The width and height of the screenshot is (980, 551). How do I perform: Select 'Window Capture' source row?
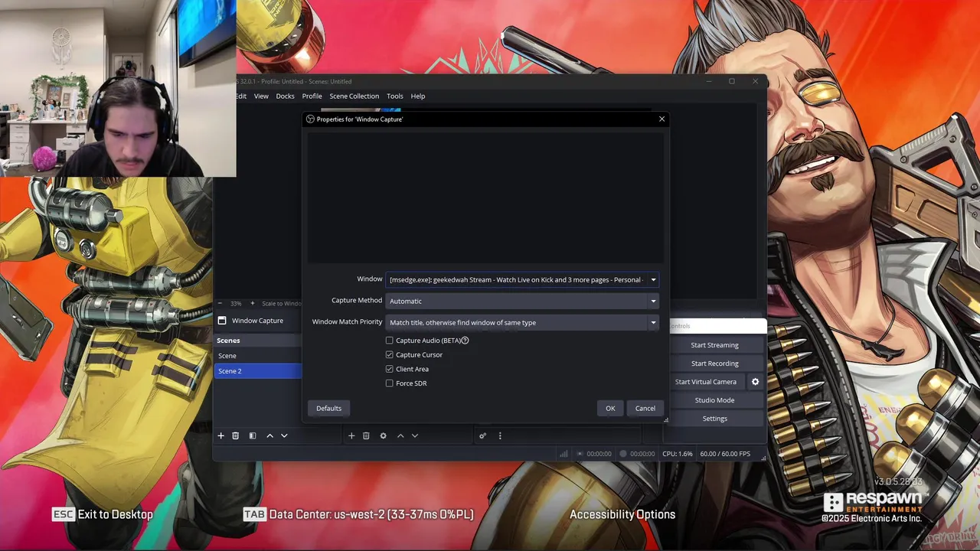coord(258,321)
